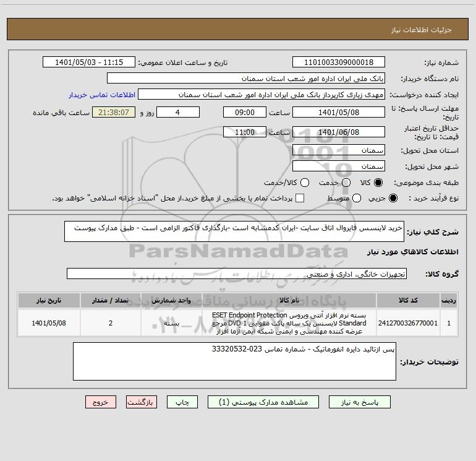Toggle the اسناد خزانه اسلامی payment checkbox
The image size is (476, 461).
click(x=300, y=198)
